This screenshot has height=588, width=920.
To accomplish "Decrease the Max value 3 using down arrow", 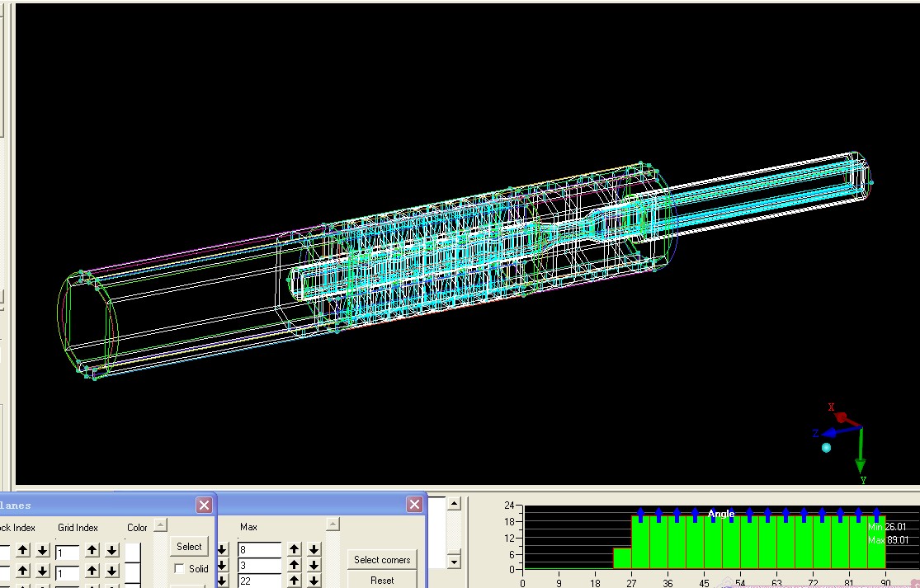I will coord(314,566).
